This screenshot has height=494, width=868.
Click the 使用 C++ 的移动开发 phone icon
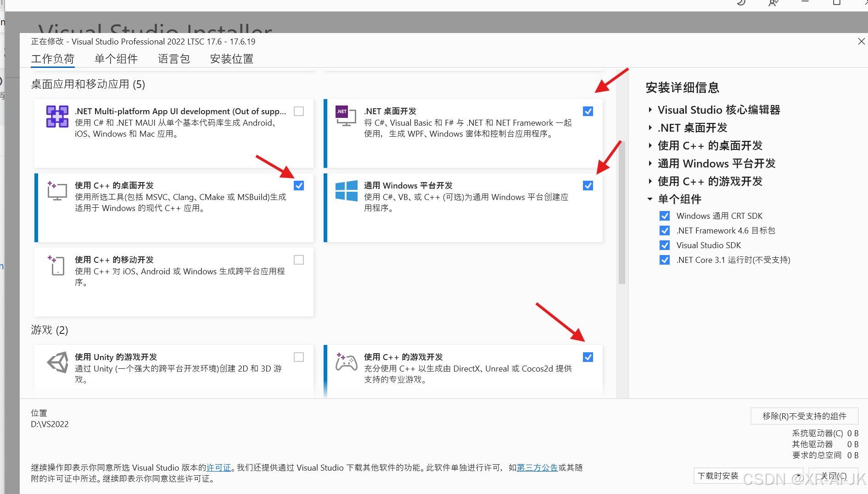click(x=57, y=265)
